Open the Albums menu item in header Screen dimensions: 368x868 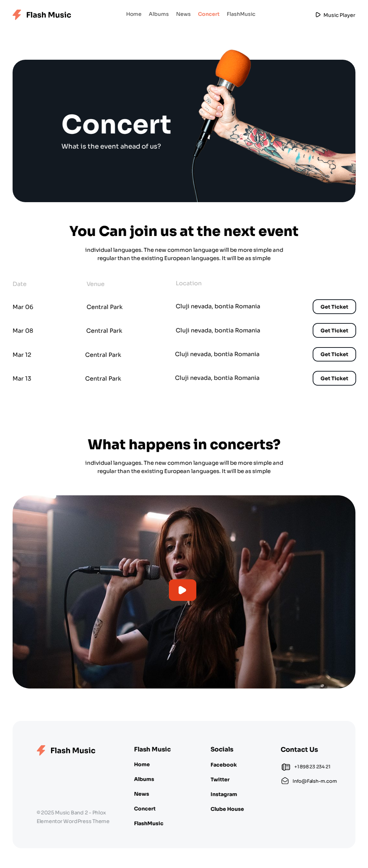(159, 14)
